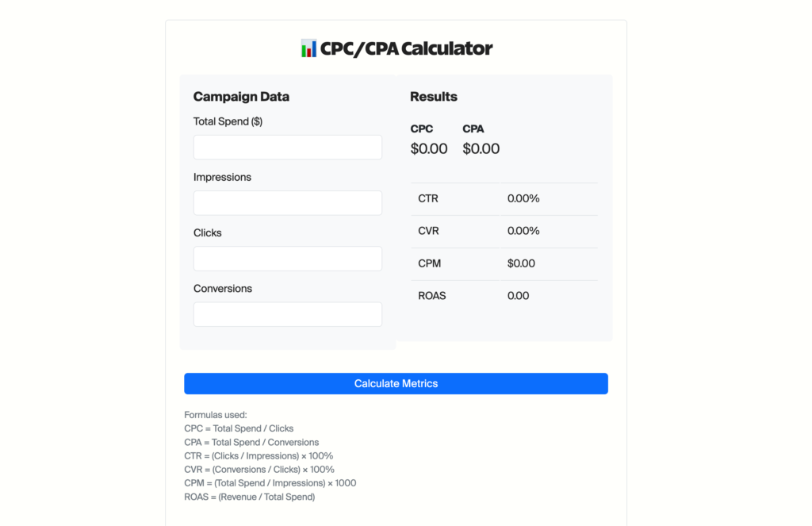Click inside the Total Spend input field
This screenshot has height=526, width=812.
(x=287, y=147)
